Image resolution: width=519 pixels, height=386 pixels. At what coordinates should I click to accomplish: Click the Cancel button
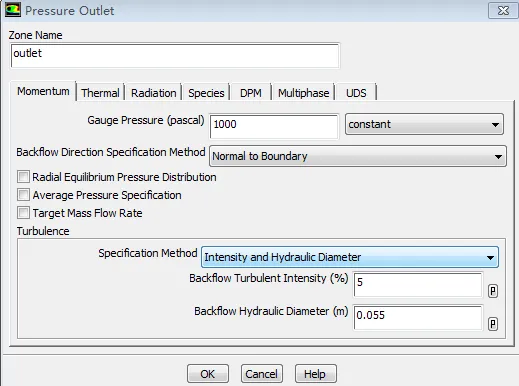(x=262, y=374)
